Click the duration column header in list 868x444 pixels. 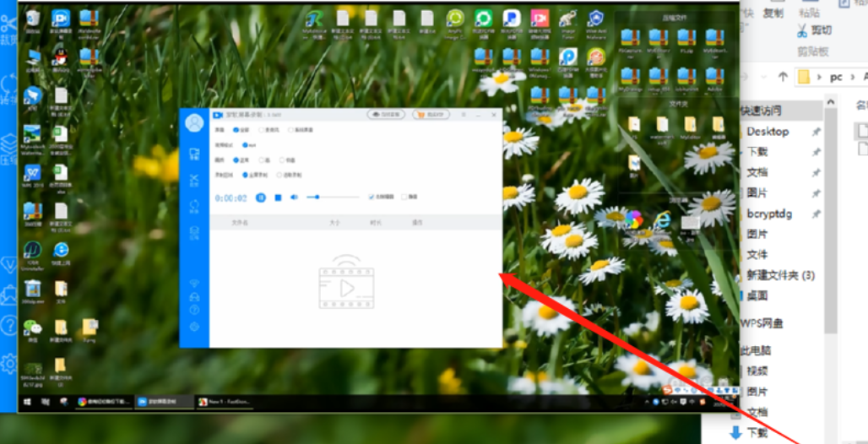click(376, 223)
